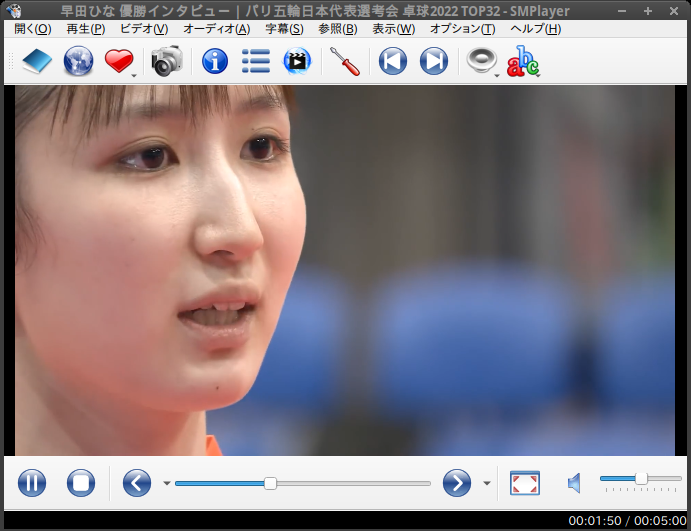Open the ヘルプ(H) menu
The width and height of the screenshot is (691, 531).
(x=535, y=29)
